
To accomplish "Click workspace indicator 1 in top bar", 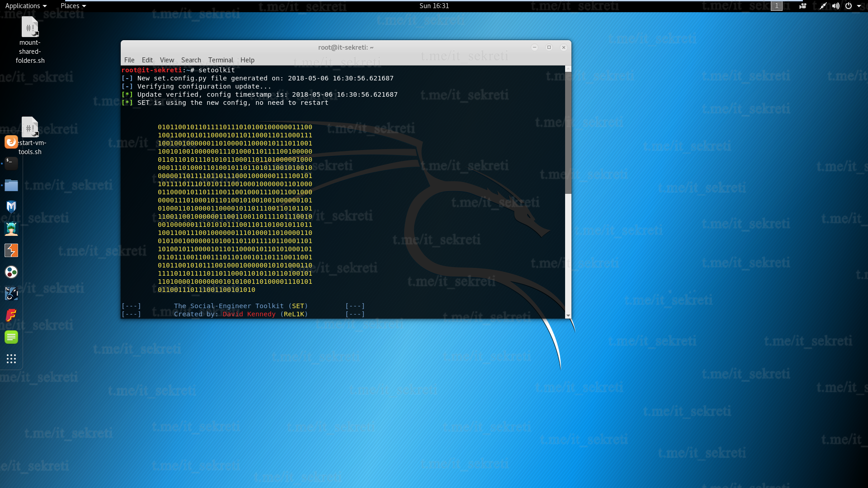I will pos(776,6).
